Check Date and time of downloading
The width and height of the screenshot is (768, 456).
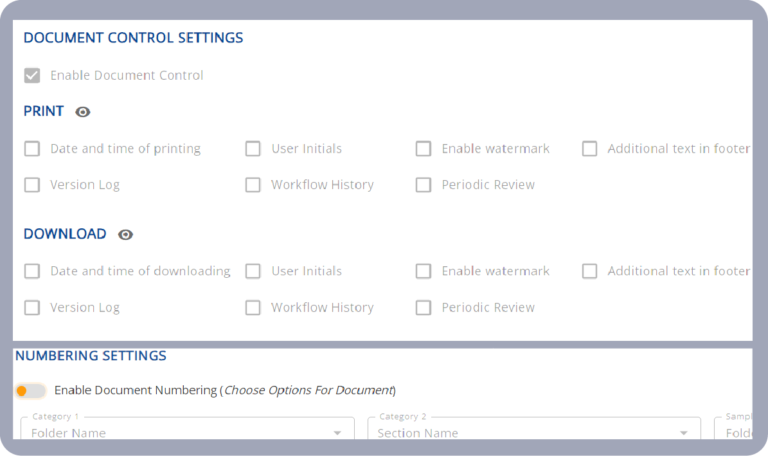click(x=32, y=271)
